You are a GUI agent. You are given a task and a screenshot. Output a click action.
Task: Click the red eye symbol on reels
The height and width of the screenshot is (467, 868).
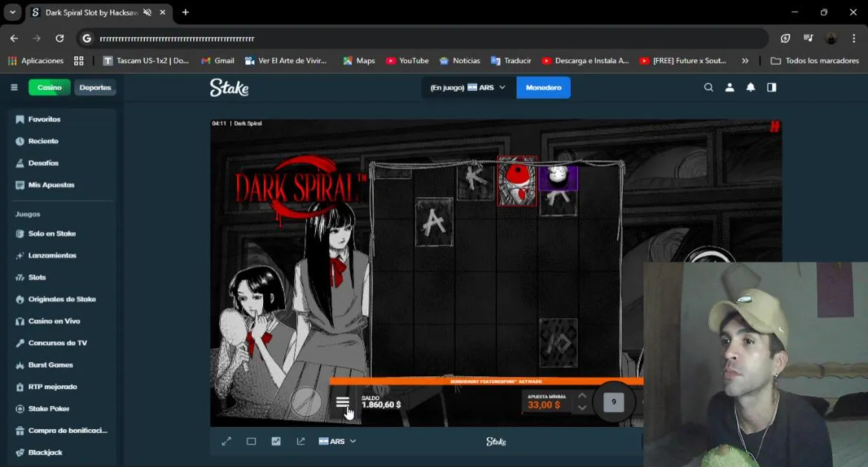[517, 181]
